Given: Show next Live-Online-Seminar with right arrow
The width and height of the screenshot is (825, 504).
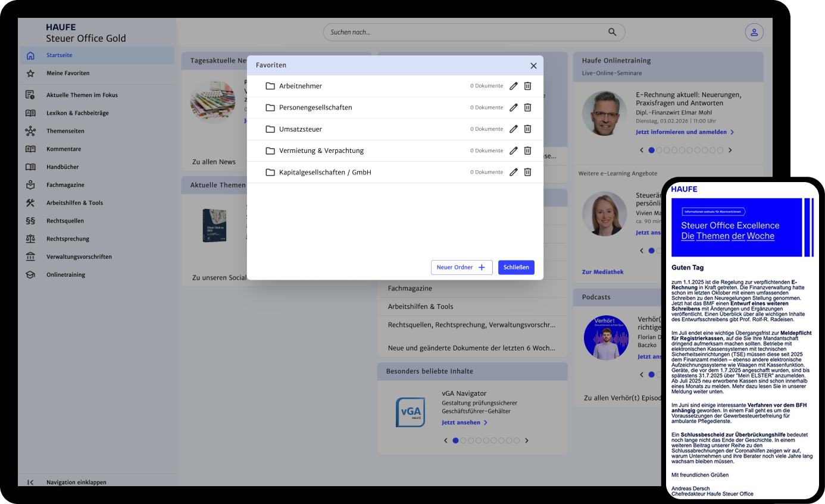Looking at the screenshot, I should click(x=730, y=151).
